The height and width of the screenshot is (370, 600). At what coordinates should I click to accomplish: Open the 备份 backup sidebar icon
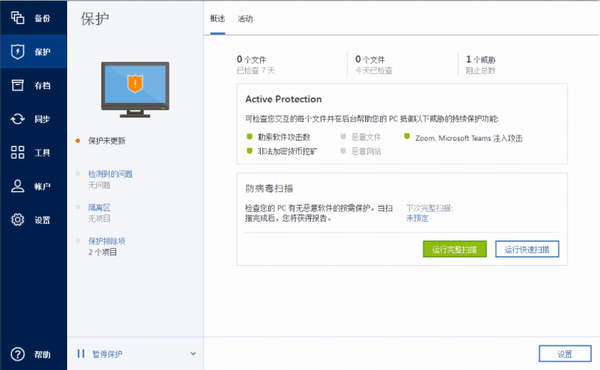[x=18, y=18]
